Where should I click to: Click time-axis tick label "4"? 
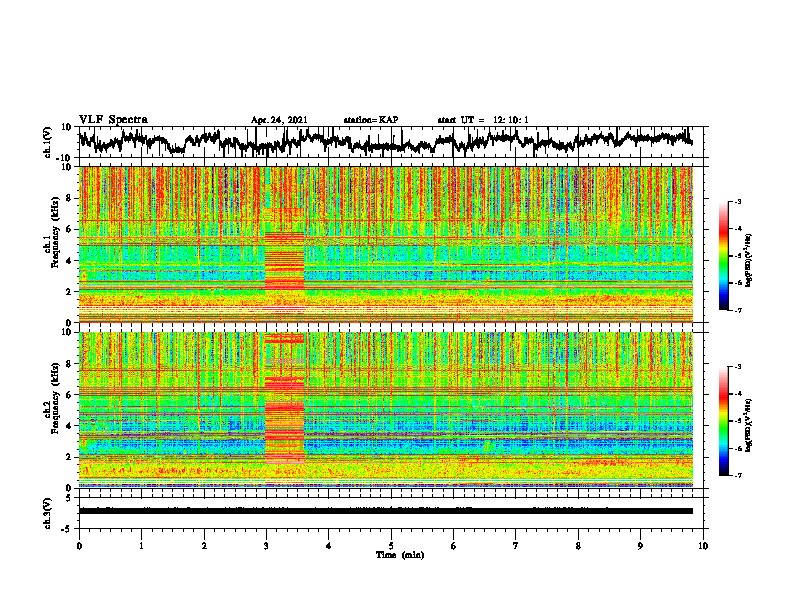[329, 546]
